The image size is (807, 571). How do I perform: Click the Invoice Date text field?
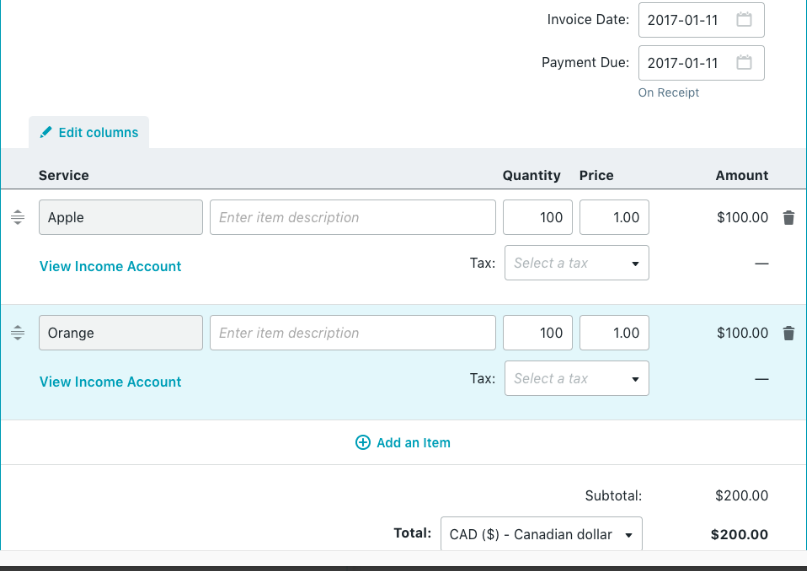tap(701, 20)
